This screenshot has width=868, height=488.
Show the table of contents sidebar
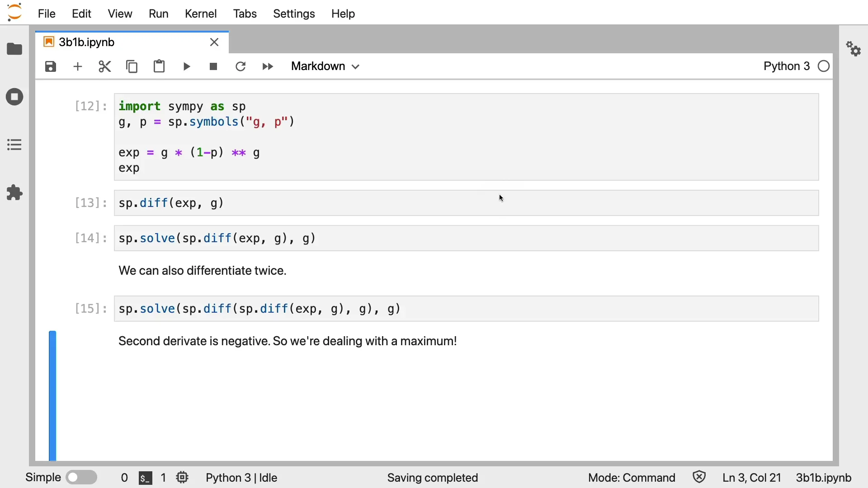[x=14, y=145]
